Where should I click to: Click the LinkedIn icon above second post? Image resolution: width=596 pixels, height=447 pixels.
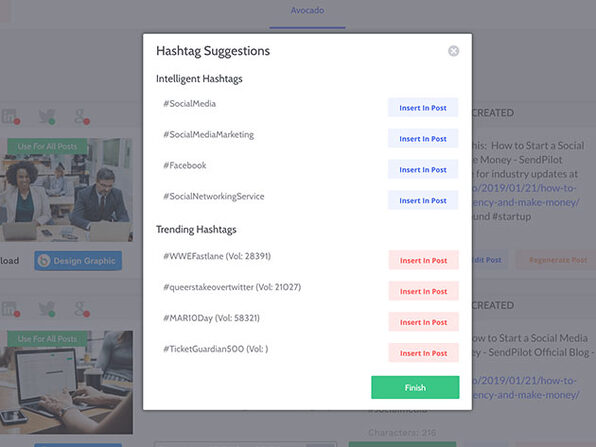tap(11, 309)
